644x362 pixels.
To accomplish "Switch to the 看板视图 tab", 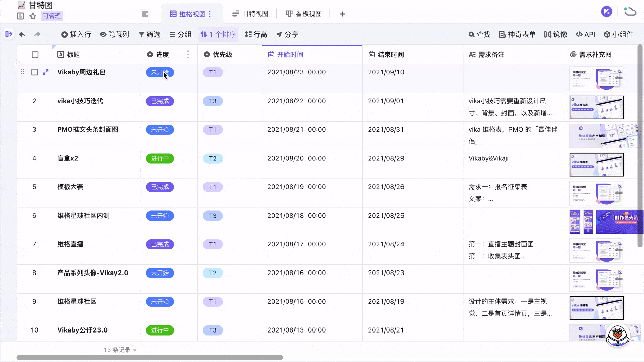I will (x=304, y=14).
